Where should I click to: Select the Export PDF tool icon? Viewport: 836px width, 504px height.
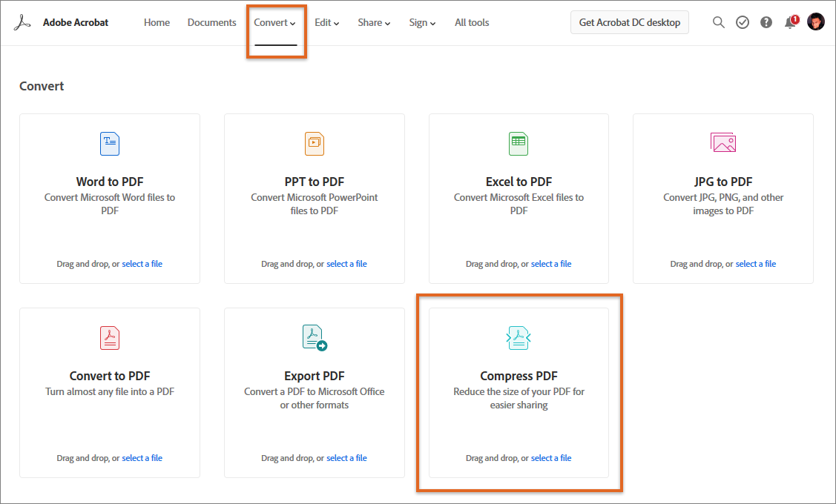pos(314,337)
